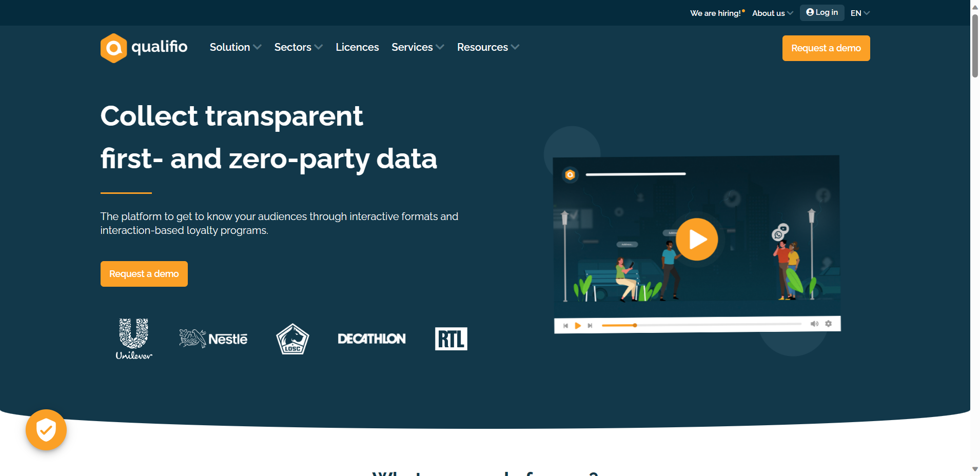Open the orange privacy shield badge

(46, 430)
